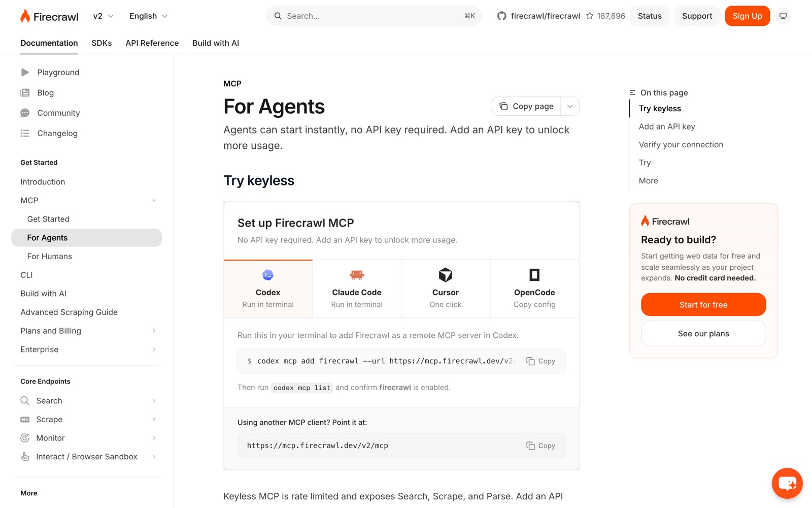Viewport: 812px width, 508px height.
Task: Switch to the API Reference tab
Action: 152,43
